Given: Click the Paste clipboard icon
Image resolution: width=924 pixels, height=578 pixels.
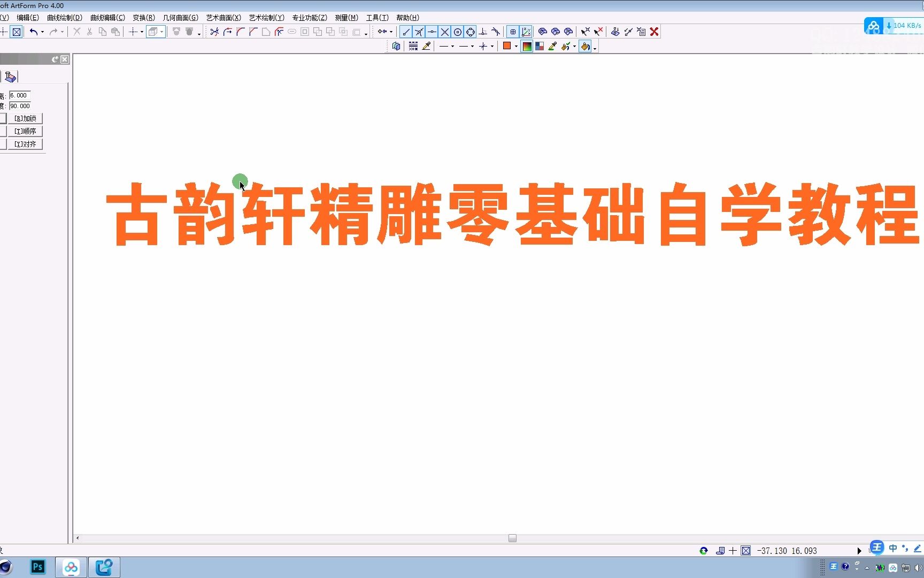Looking at the screenshot, I should (115, 32).
